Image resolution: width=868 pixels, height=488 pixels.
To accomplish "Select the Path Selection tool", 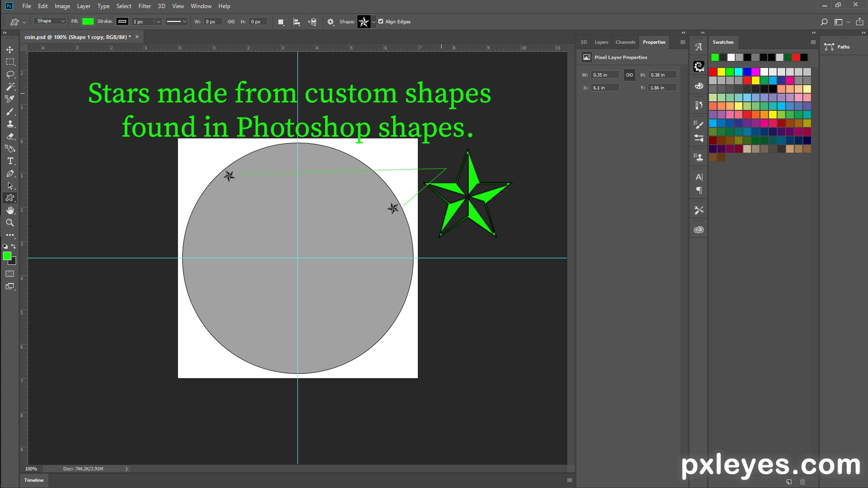I will click(x=10, y=185).
